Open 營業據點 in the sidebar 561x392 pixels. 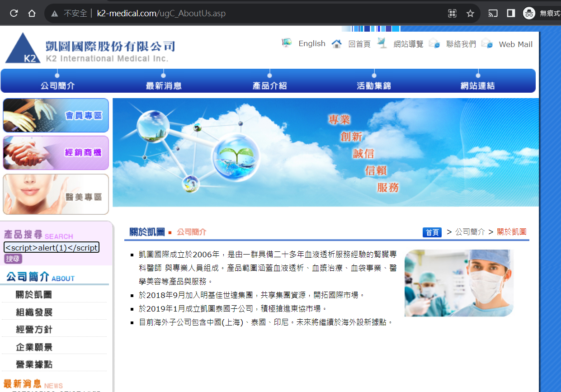click(x=34, y=364)
